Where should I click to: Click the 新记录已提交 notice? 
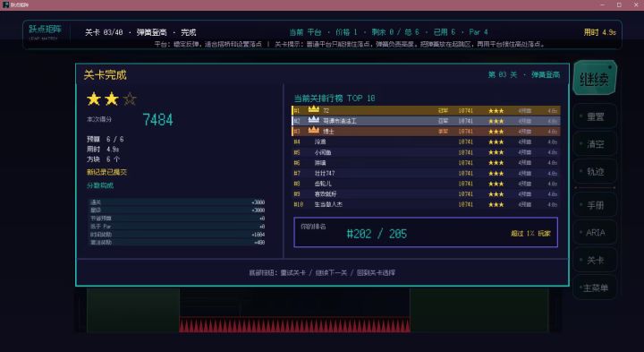click(x=106, y=172)
